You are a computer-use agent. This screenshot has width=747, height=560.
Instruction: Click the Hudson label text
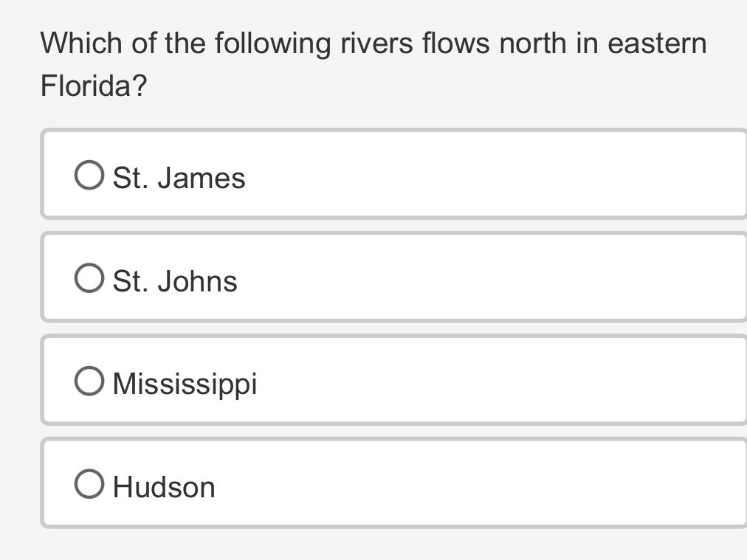(x=163, y=486)
